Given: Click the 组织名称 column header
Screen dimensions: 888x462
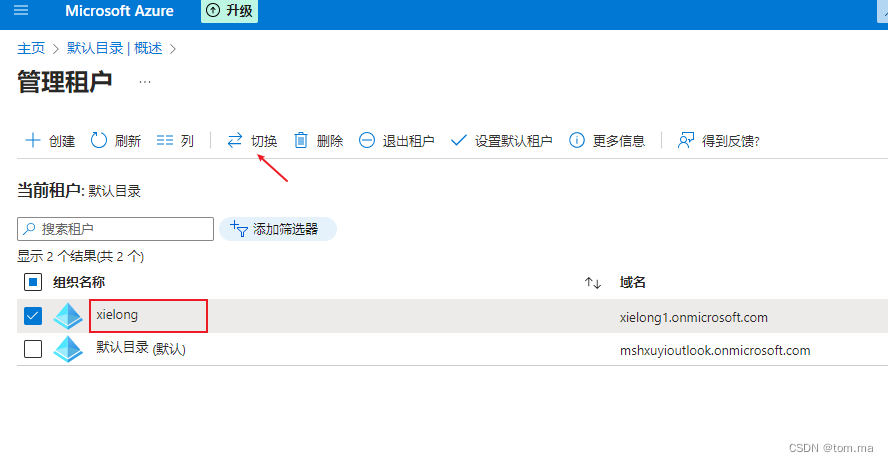Looking at the screenshot, I should tap(79, 282).
